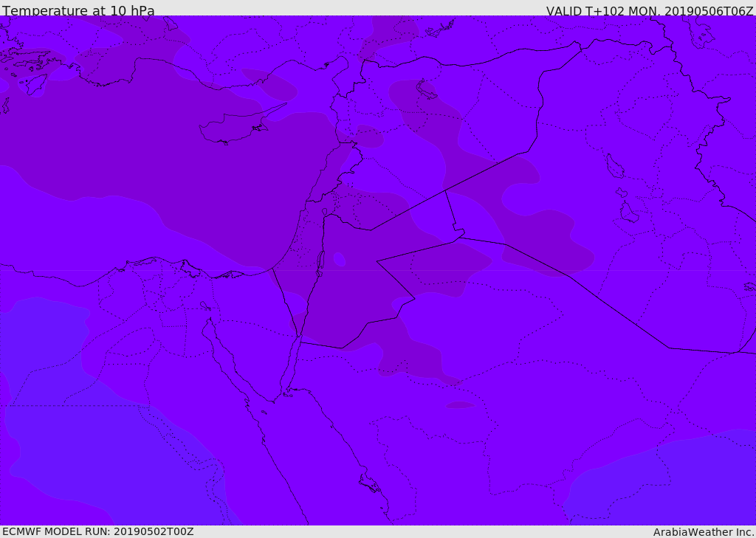This screenshot has width=756, height=538.
Task: Click the 'ArabiaWeather Inc.' credit text
Action: [x=704, y=532]
